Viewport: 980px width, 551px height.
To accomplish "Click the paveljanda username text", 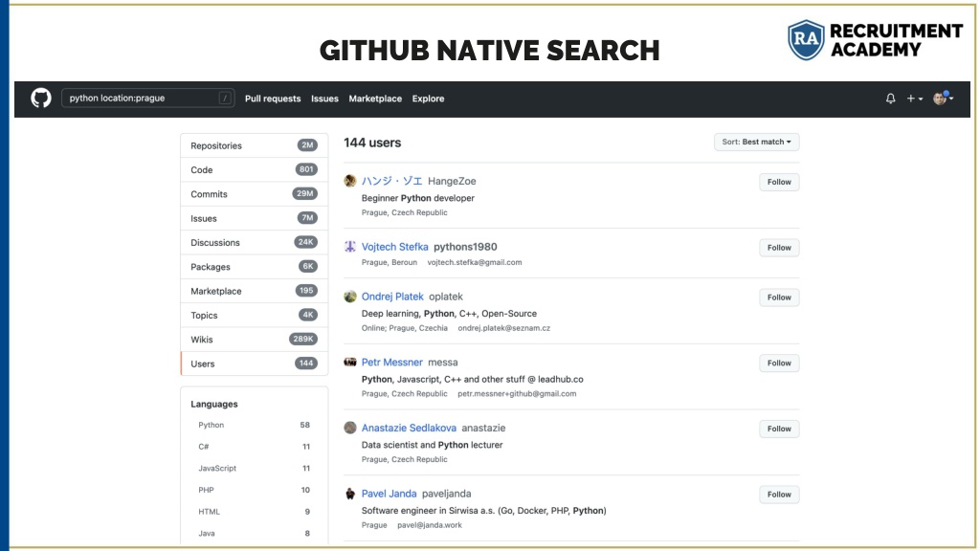I will pyautogui.click(x=446, y=494).
